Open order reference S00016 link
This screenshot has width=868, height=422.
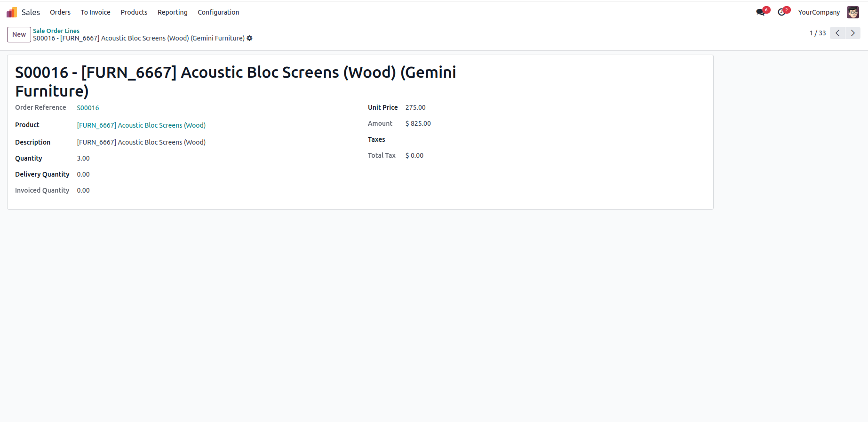(88, 108)
